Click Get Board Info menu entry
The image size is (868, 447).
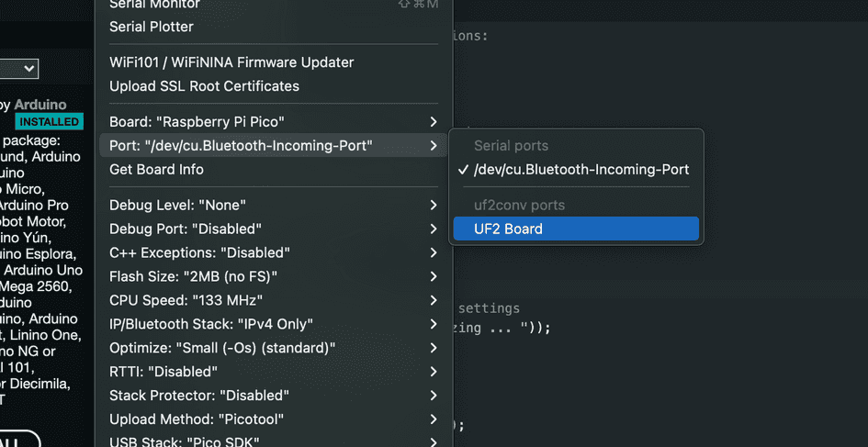tap(156, 170)
